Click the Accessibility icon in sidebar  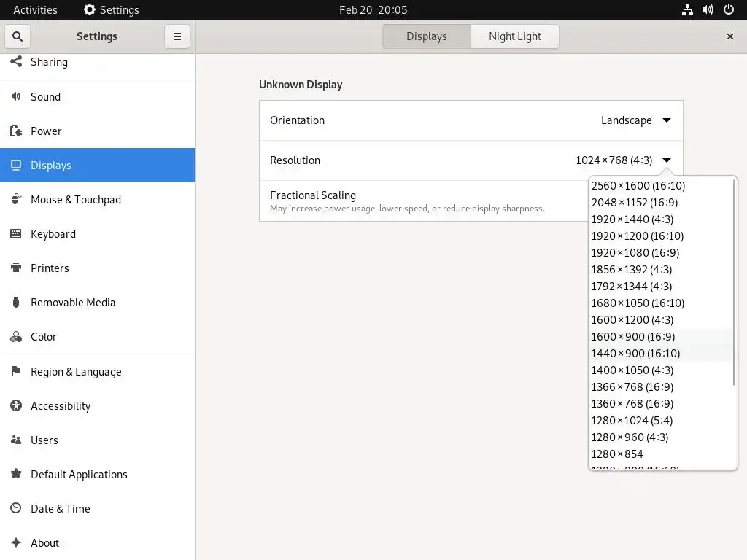16,405
